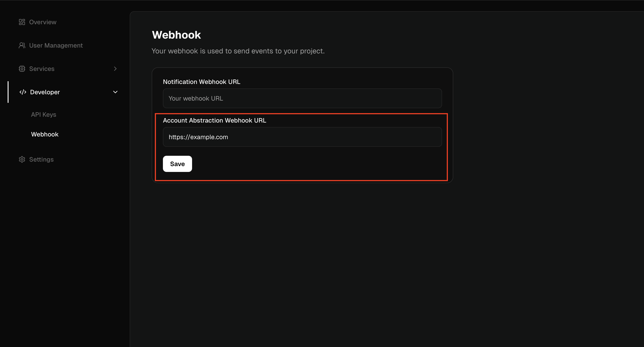644x347 pixels.
Task: Click the Developer code brackets icon
Action: click(23, 92)
